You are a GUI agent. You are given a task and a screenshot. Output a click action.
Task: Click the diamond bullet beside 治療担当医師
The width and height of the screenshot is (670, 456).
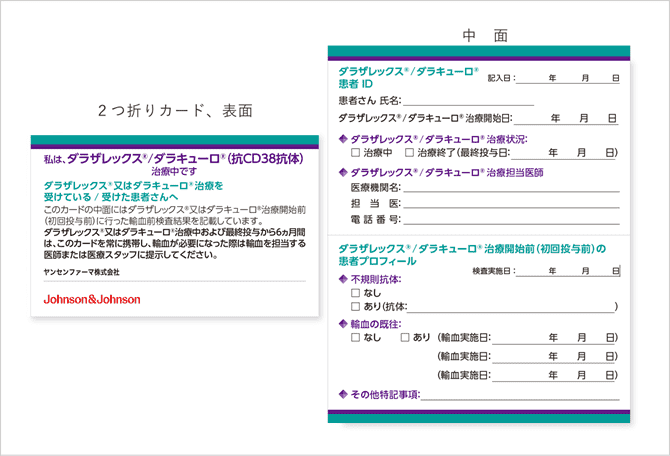(x=343, y=172)
